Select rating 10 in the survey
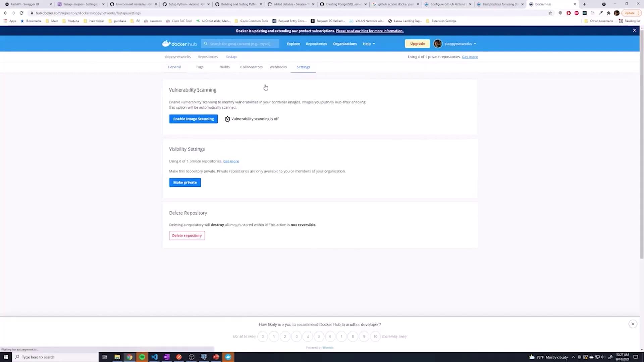This screenshot has height=362, width=644. [375, 336]
